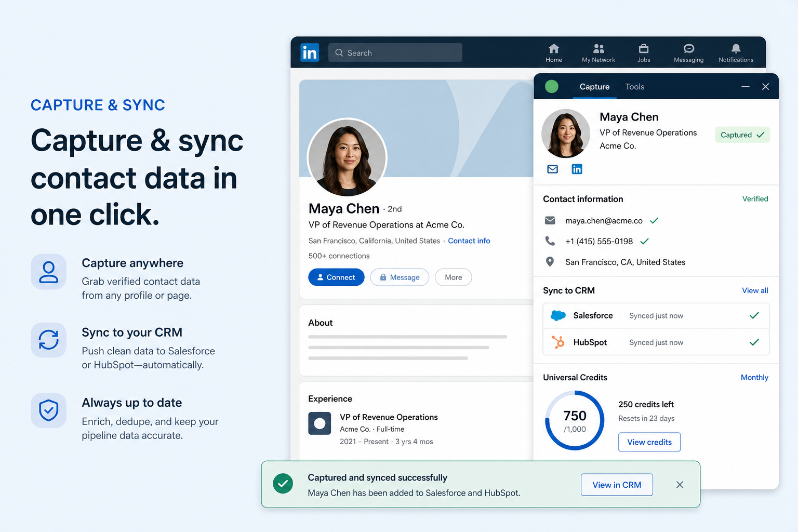Click the green status dot in the extension header
798x532 pixels.
[552, 87]
